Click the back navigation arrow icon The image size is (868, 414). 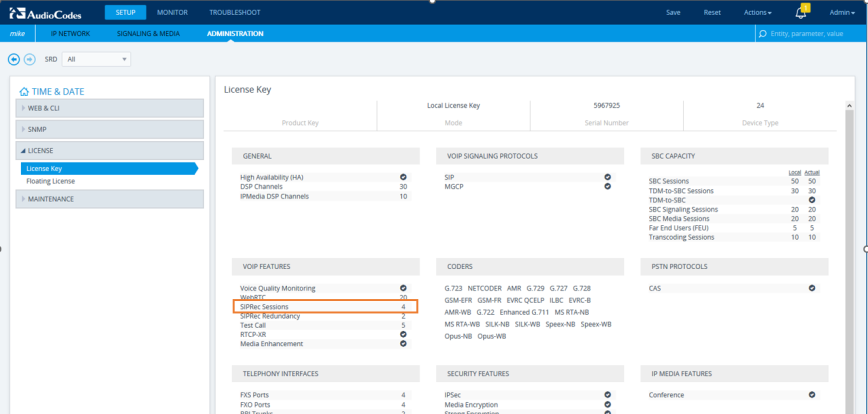14,59
